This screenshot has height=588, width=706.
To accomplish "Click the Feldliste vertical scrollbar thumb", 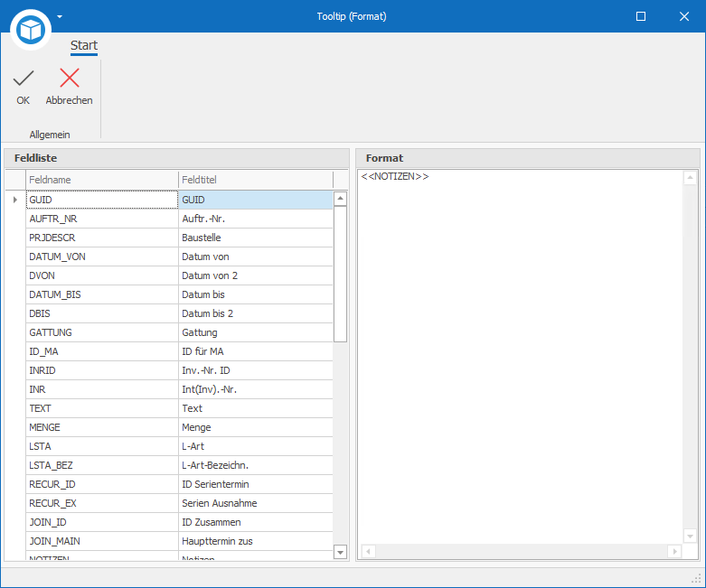I will click(341, 274).
